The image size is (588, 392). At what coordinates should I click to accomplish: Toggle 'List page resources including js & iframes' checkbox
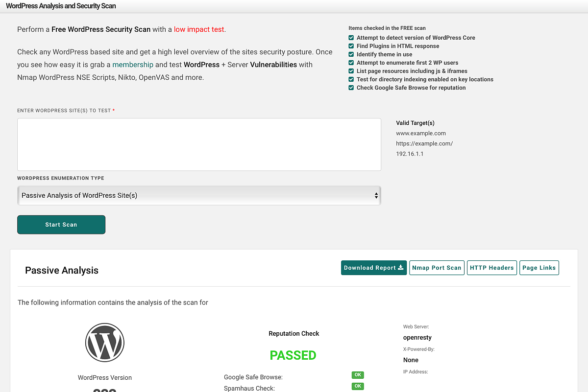(351, 71)
